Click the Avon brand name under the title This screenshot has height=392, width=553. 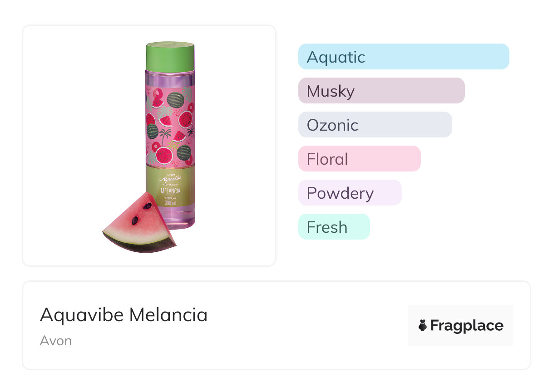[x=56, y=341]
